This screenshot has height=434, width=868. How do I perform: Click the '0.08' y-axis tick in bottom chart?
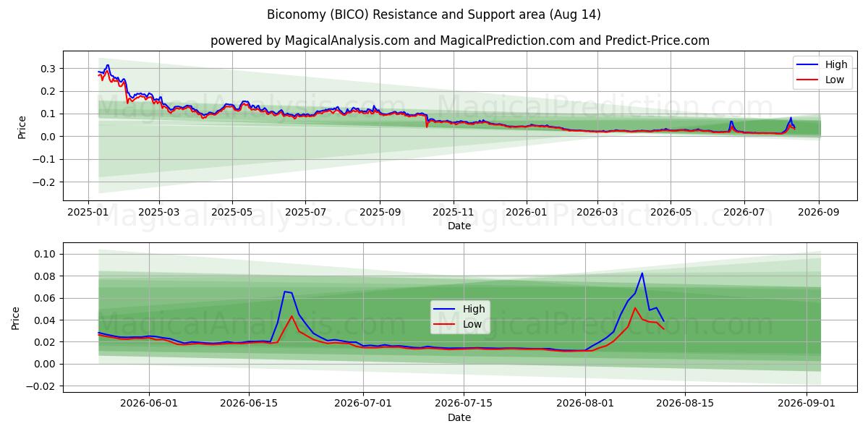(46, 276)
